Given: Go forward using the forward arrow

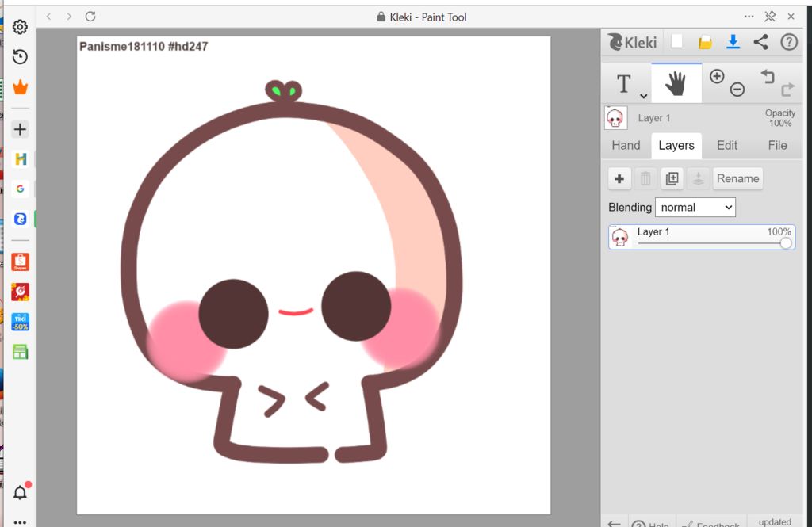Looking at the screenshot, I should click(69, 17).
